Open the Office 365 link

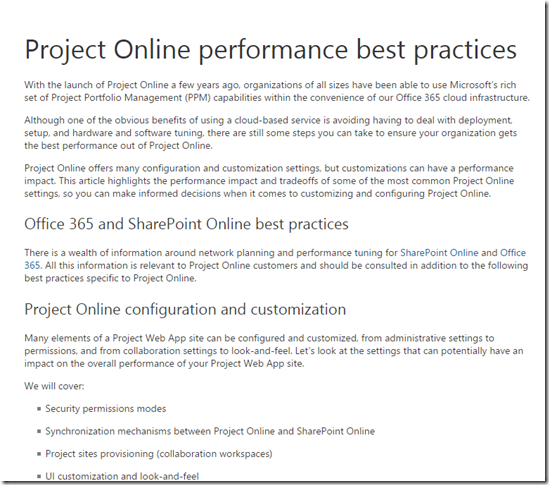click(513, 253)
